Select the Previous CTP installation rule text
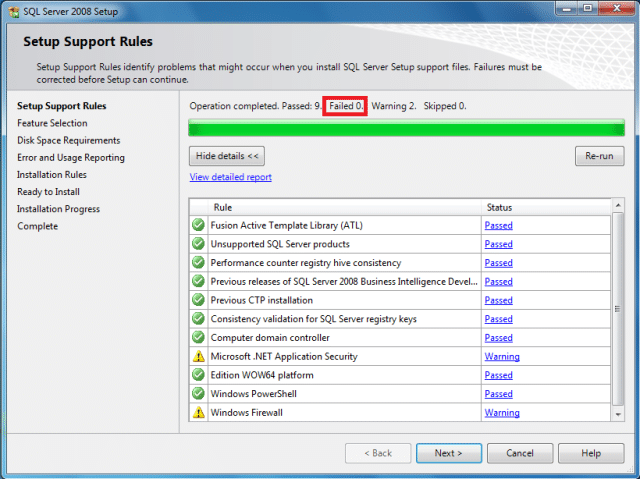 point(262,300)
